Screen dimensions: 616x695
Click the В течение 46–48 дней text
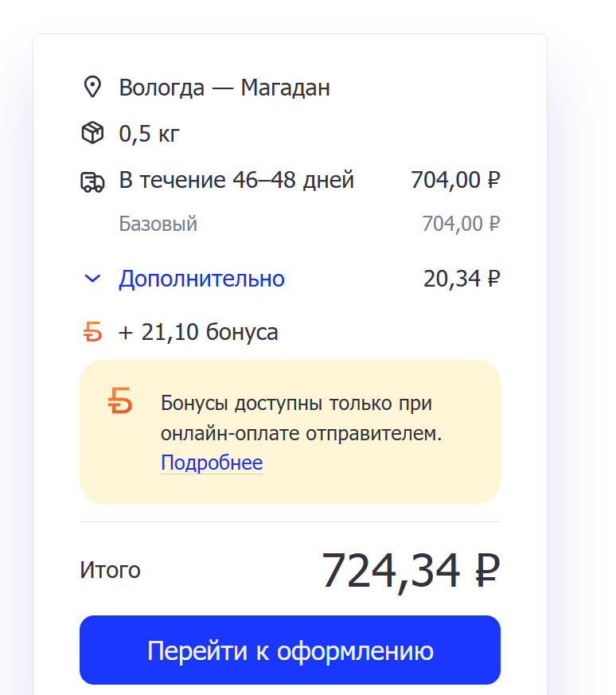point(236,180)
